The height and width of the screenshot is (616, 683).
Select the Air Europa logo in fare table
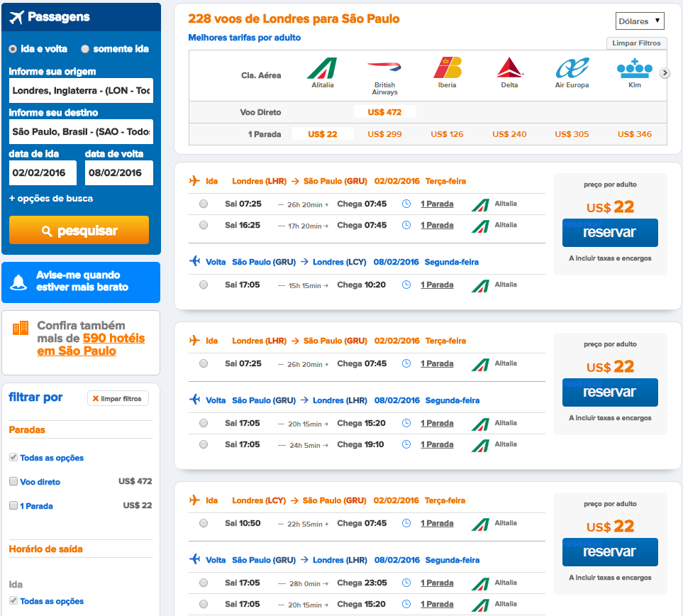(572, 68)
